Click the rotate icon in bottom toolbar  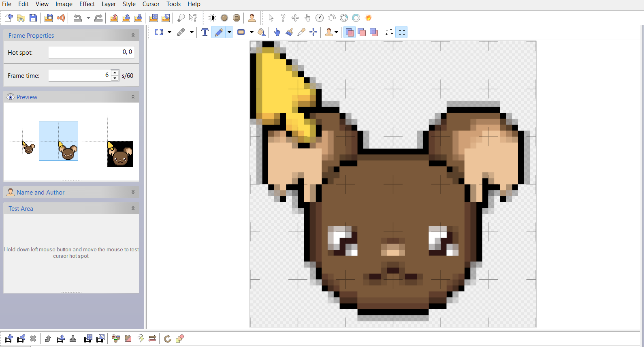tap(167, 338)
